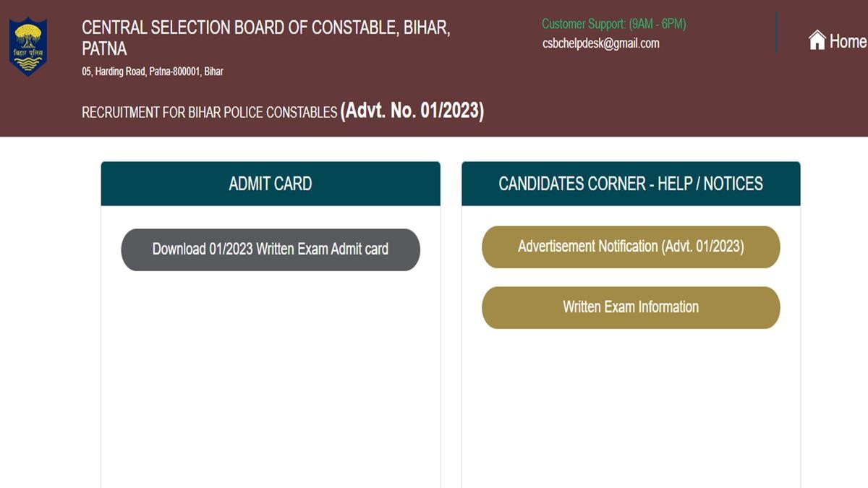Open Advertisement Notification (Advt. 01/2023)
The width and height of the screenshot is (868, 488).
(631, 247)
